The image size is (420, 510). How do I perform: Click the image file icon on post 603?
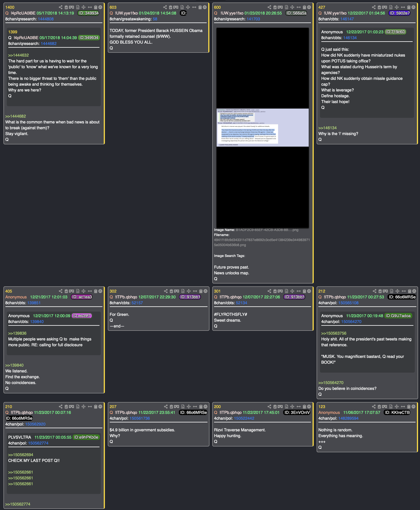[x=182, y=7]
